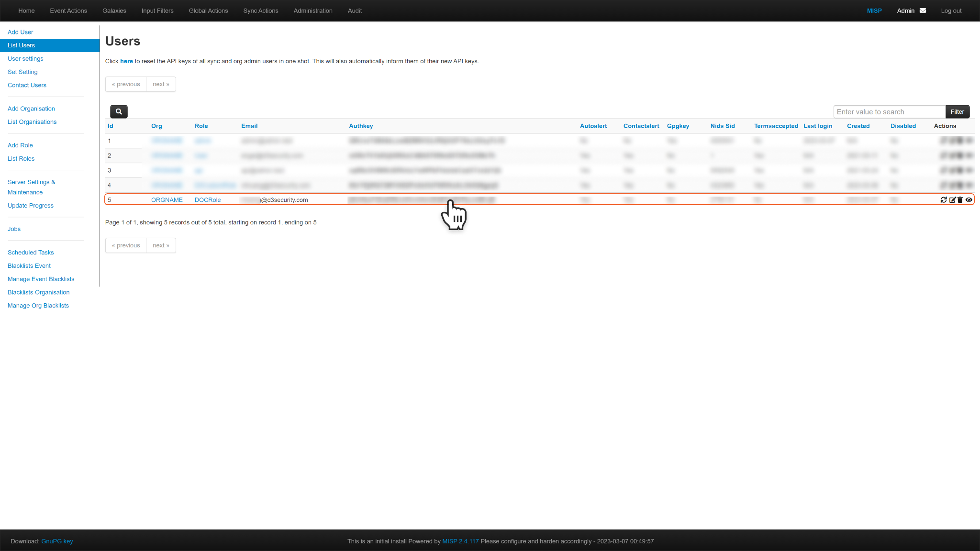Open the envelope icon next to Admin
980x551 pixels.
[923, 11]
